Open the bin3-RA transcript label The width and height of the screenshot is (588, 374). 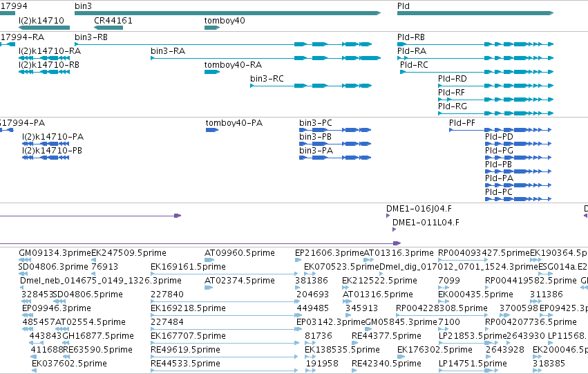pyautogui.click(x=168, y=51)
